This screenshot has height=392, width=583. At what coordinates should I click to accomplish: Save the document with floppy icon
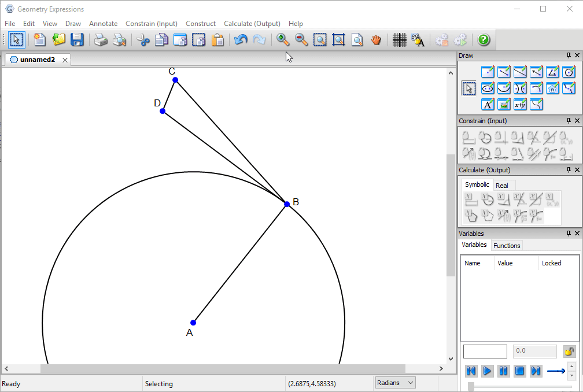pyautogui.click(x=77, y=40)
